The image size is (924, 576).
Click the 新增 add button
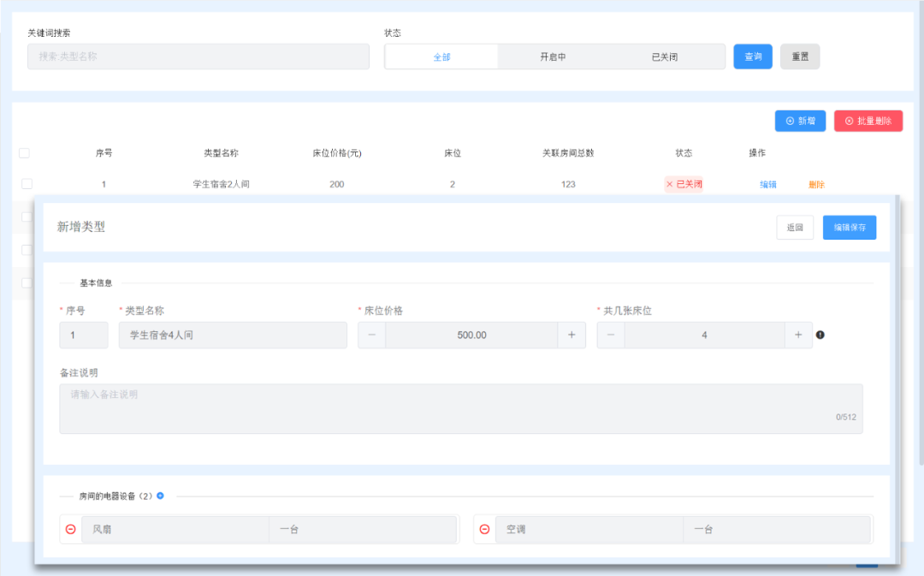(x=800, y=121)
